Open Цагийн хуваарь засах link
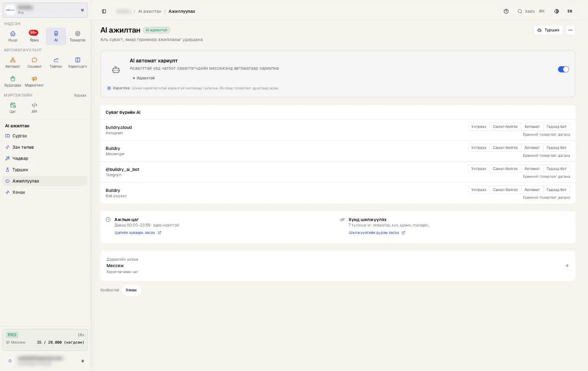This screenshot has height=371, width=588. tap(137, 233)
